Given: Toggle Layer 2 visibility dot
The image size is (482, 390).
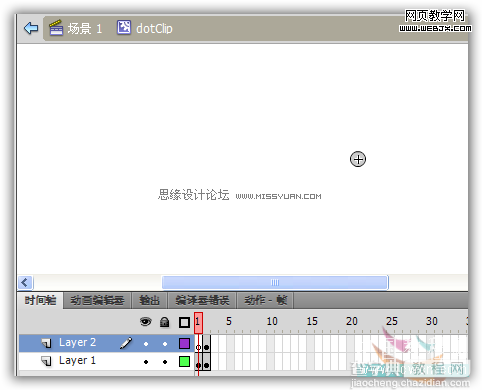Looking at the screenshot, I should [146, 344].
